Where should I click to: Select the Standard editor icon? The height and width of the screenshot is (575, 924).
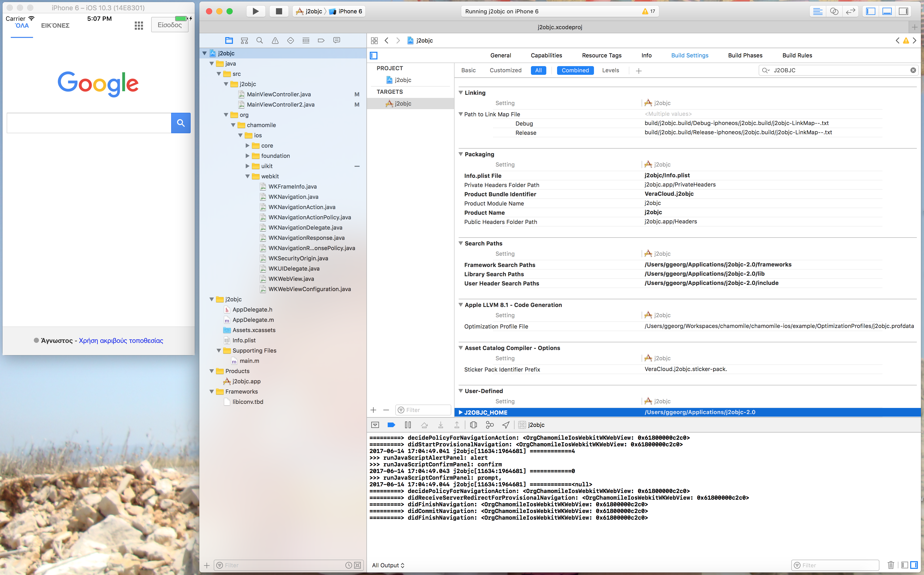817,12
